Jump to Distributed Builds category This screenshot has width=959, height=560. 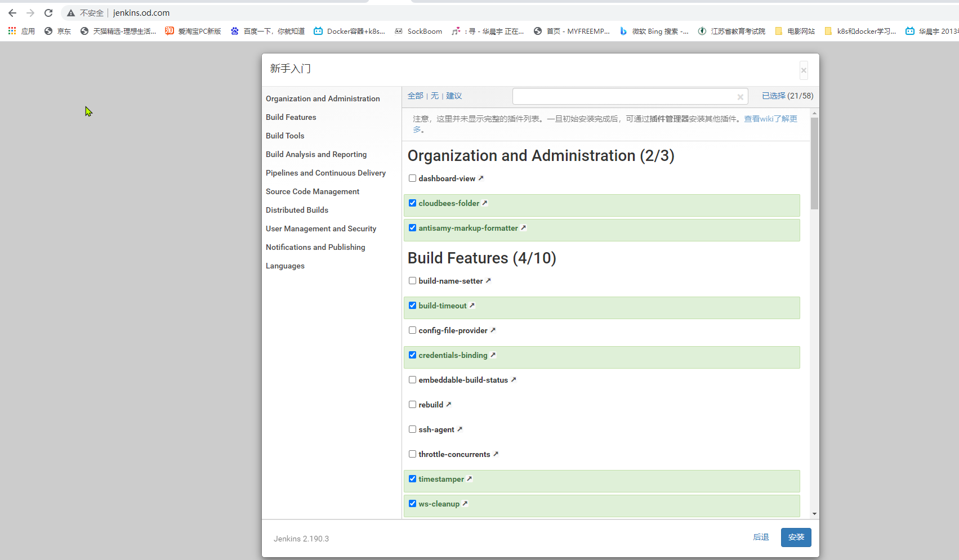tap(297, 210)
